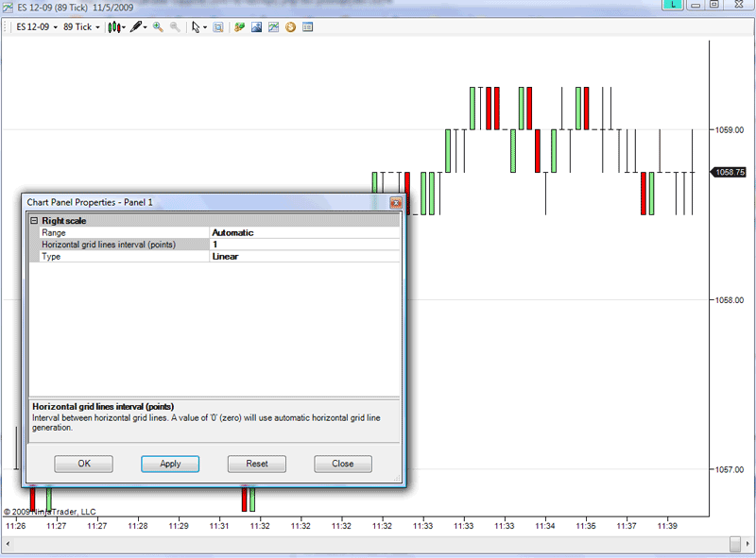This screenshot has height=558, width=756.
Task: Open the Chart Trader money icon
Action: pyautogui.click(x=239, y=27)
